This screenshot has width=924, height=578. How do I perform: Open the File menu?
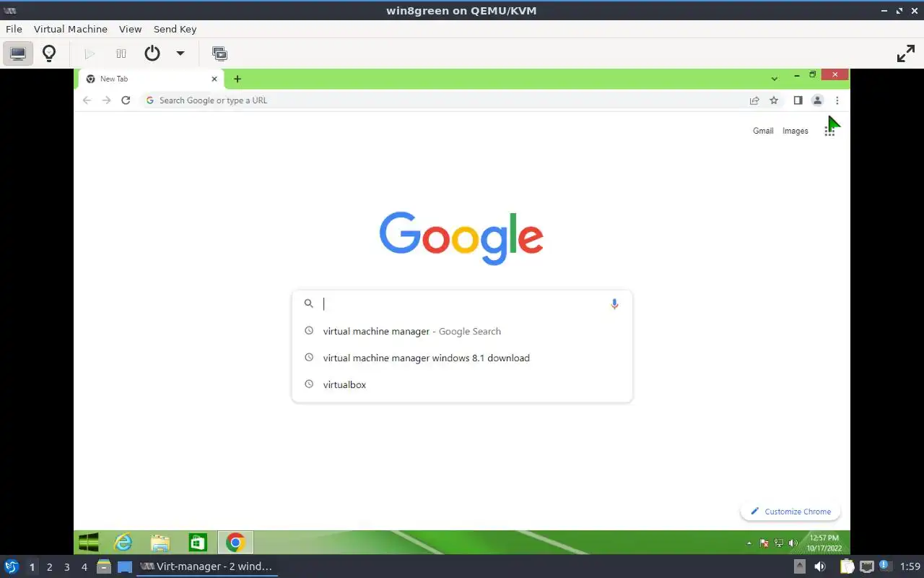tap(14, 29)
